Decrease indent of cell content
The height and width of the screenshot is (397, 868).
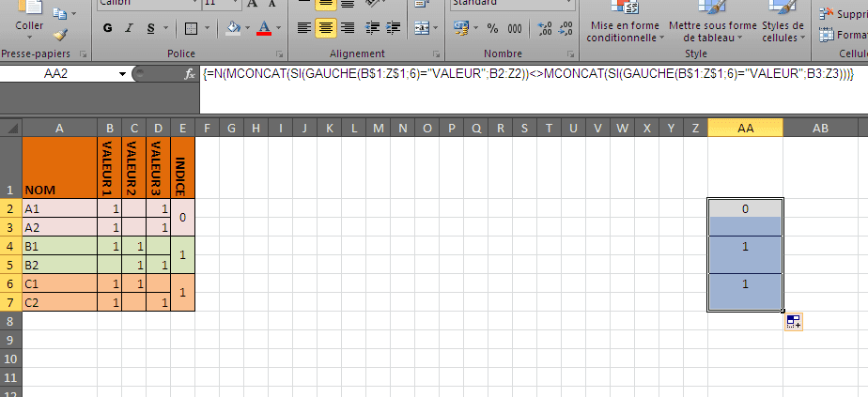[x=373, y=27]
